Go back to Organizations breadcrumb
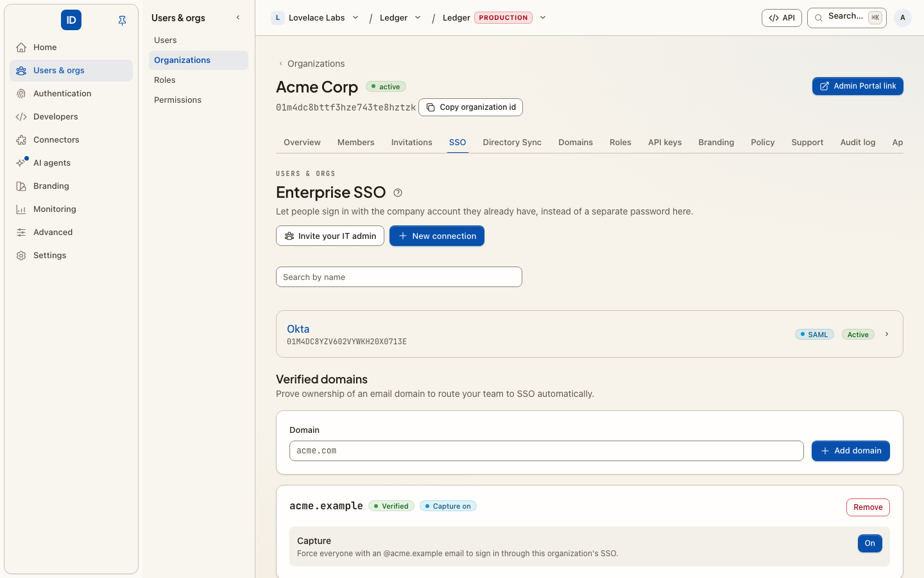The image size is (924, 578). point(311,64)
